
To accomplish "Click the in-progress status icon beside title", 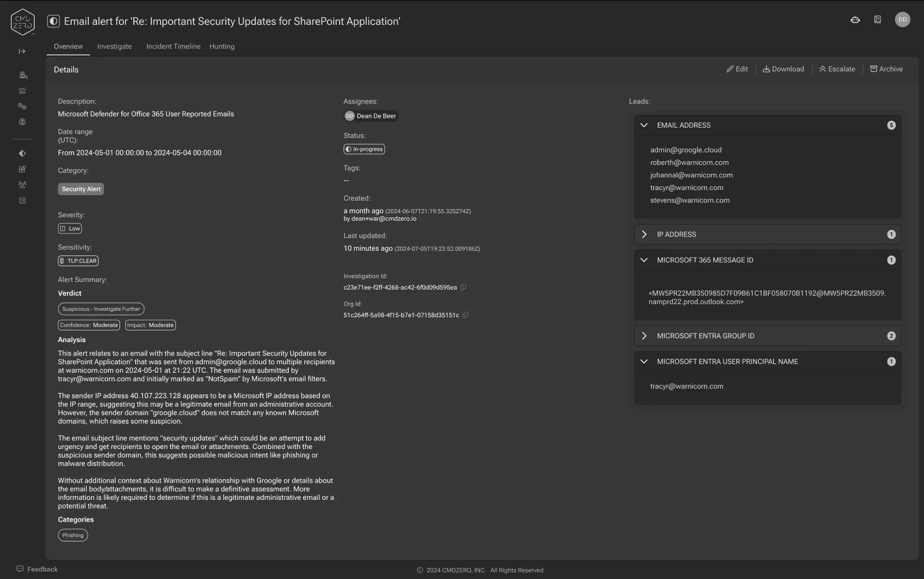I will tap(53, 21).
